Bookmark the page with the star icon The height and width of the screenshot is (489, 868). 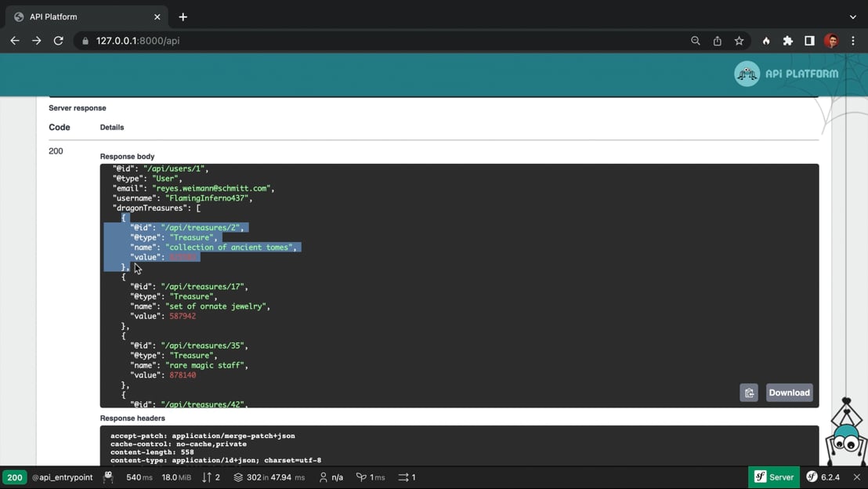tap(739, 41)
